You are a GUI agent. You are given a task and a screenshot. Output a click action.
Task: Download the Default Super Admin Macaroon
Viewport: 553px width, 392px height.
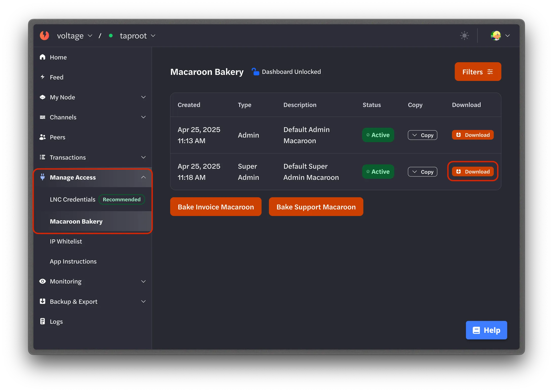click(472, 171)
